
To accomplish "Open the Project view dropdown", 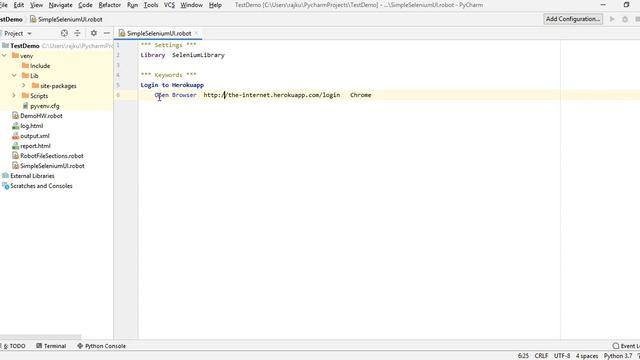I will 18,33.
